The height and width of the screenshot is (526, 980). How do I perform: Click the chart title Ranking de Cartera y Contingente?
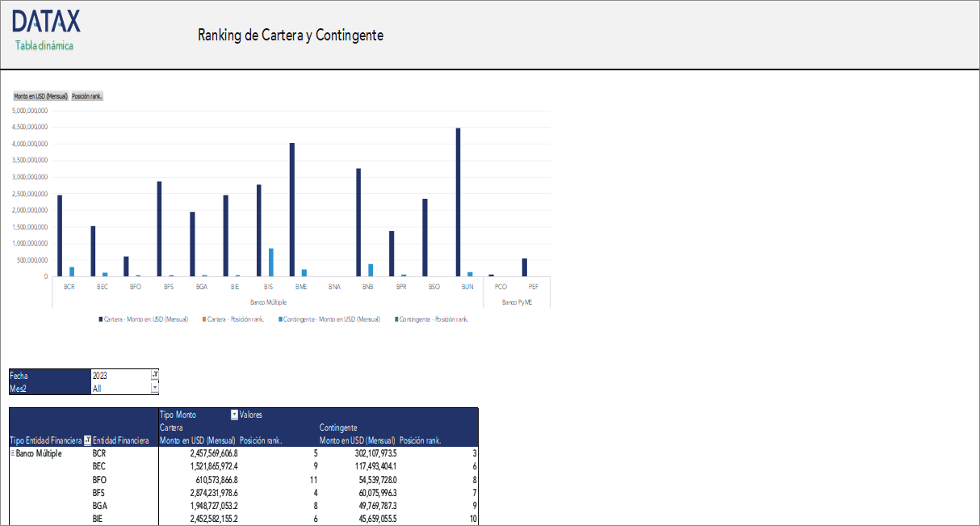(291, 36)
